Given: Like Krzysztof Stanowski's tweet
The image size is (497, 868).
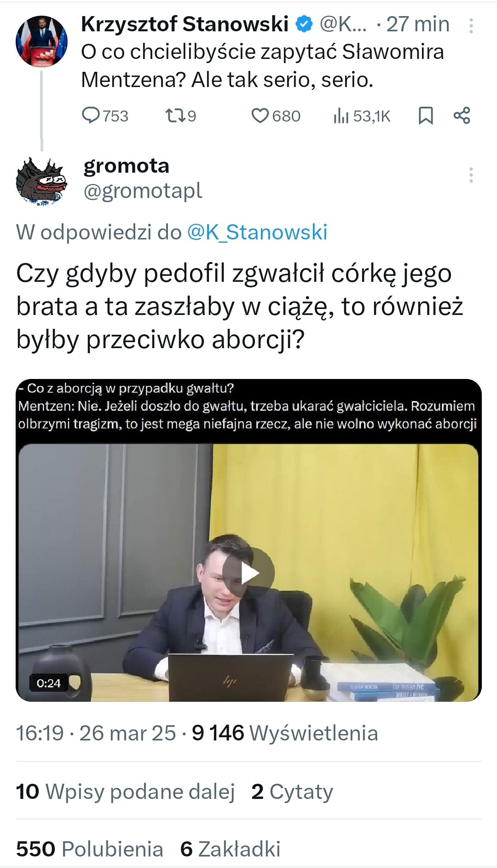Looking at the screenshot, I should coord(276,116).
